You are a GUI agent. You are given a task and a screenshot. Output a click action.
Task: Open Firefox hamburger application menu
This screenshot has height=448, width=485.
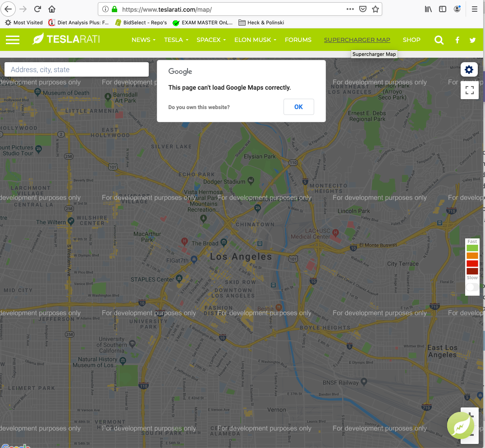pos(475,9)
